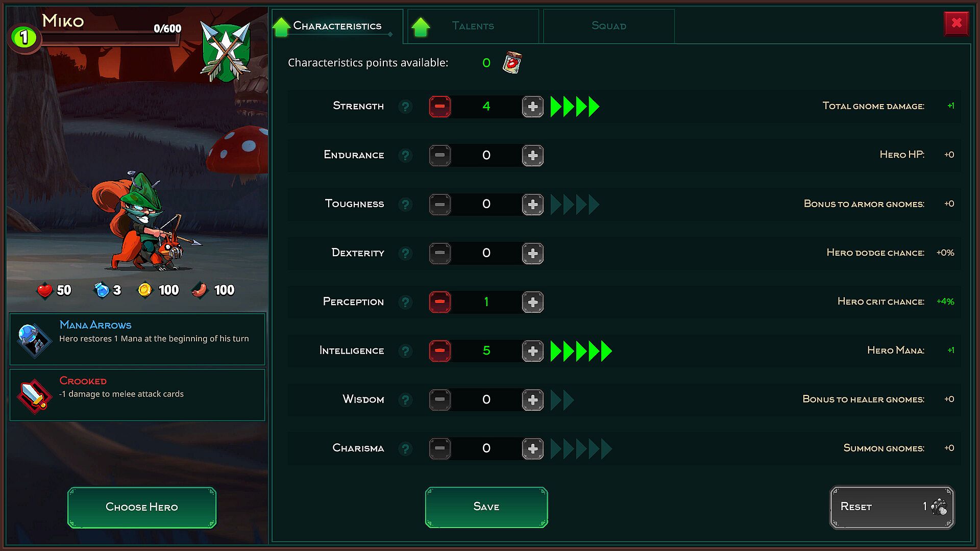Increase Endurance with the plus button
This screenshot has width=980, height=551.
point(533,156)
